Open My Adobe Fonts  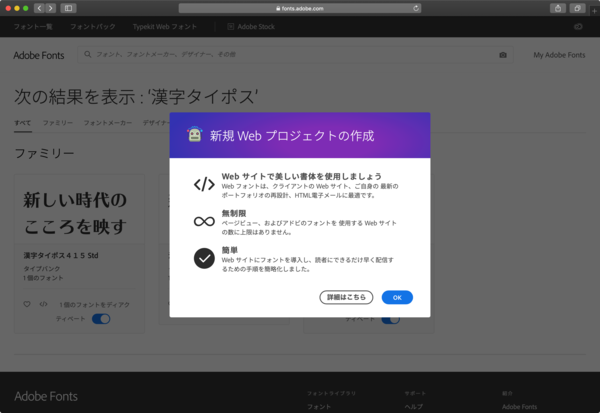(x=559, y=55)
